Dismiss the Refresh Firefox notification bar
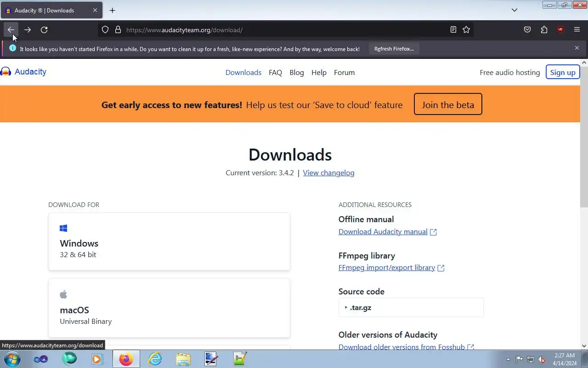This screenshot has height=368, width=588. (x=577, y=48)
